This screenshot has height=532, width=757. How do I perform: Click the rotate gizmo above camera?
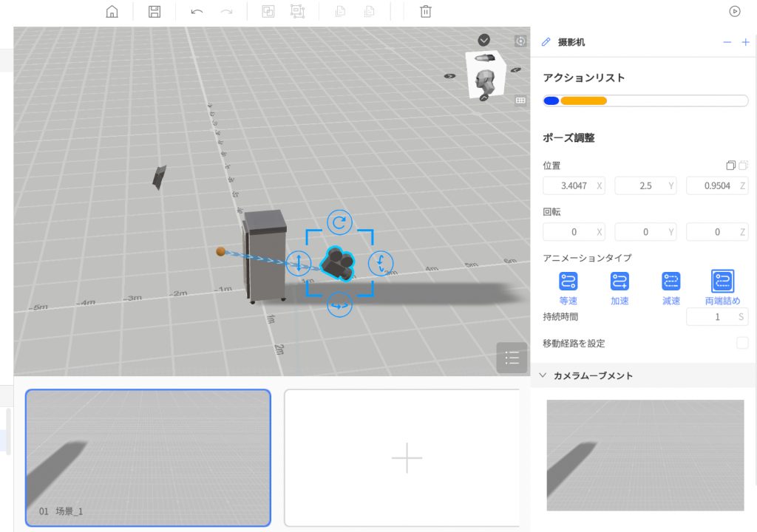pos(339,222)
